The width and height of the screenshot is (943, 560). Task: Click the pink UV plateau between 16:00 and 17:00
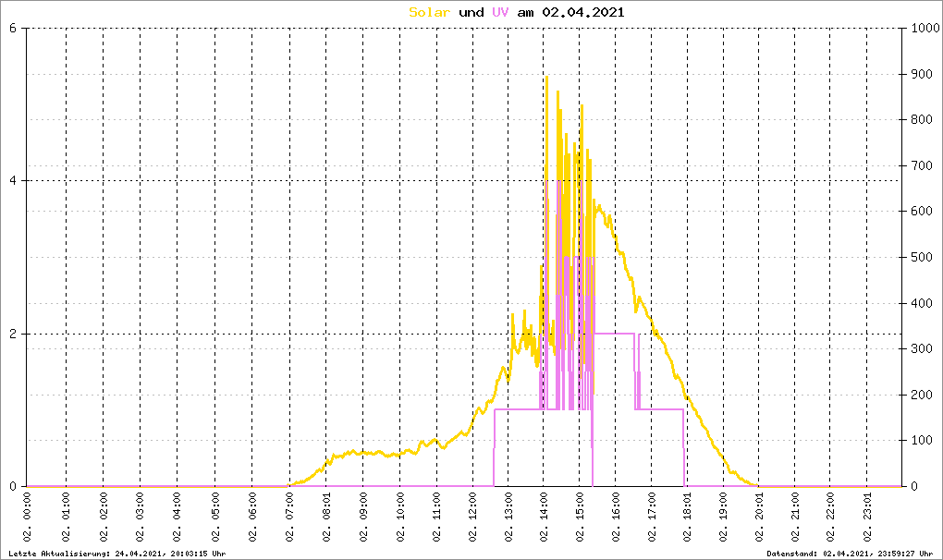click(614, 334)
